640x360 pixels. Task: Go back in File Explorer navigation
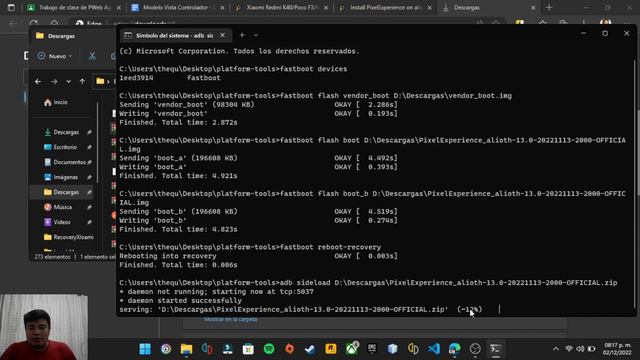pyautogui.click(x=38, y=82)
